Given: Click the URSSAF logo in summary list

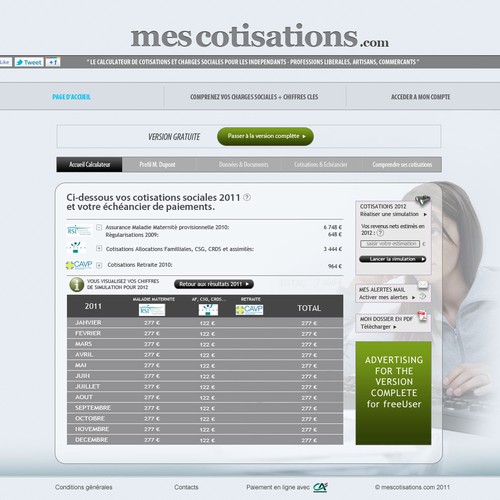Looking at the screenshot, I should click(76, 247).
